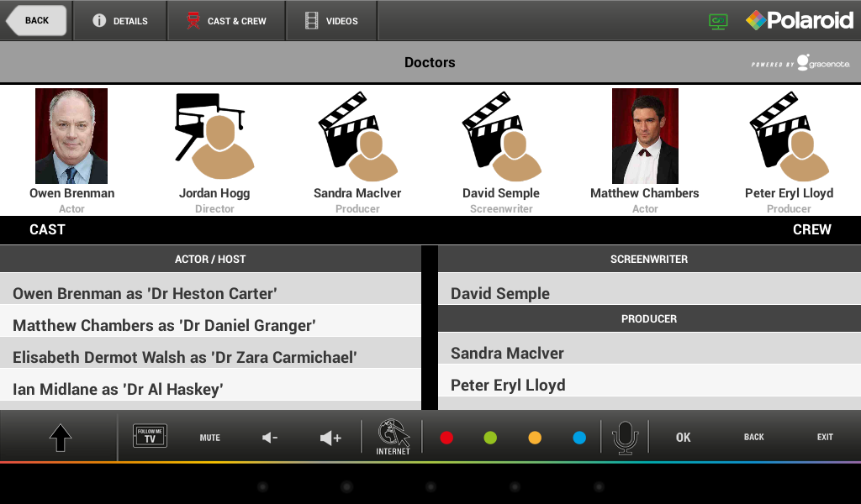The height and width of the screenshot is (504, 861).
Task: Tap OK on the remote bar
Action: click(683, 438)
